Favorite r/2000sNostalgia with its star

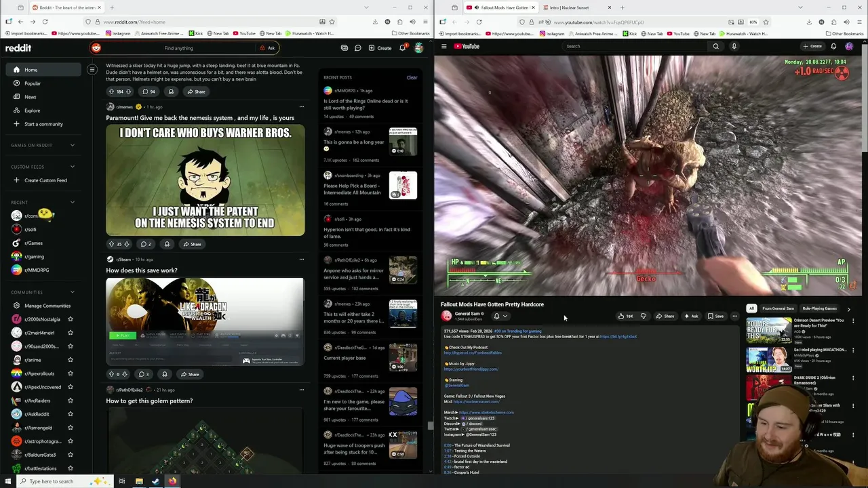(71, 319)
